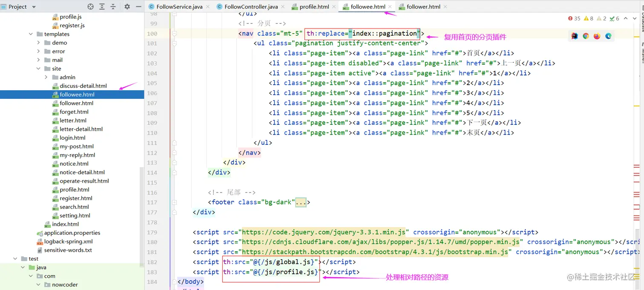Go to previous highlighted problem arrow
This screenshot has width=644, height=290.
click(x=626, y=18)
